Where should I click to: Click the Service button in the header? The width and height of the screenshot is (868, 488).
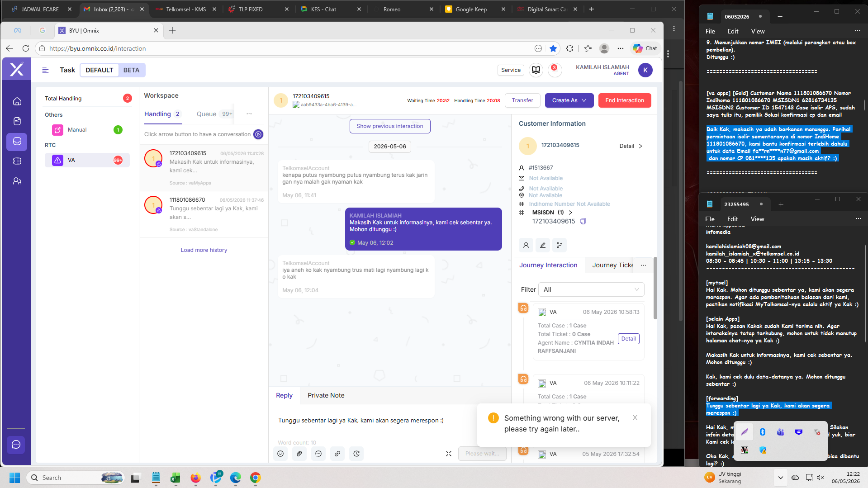coord(511,70)
